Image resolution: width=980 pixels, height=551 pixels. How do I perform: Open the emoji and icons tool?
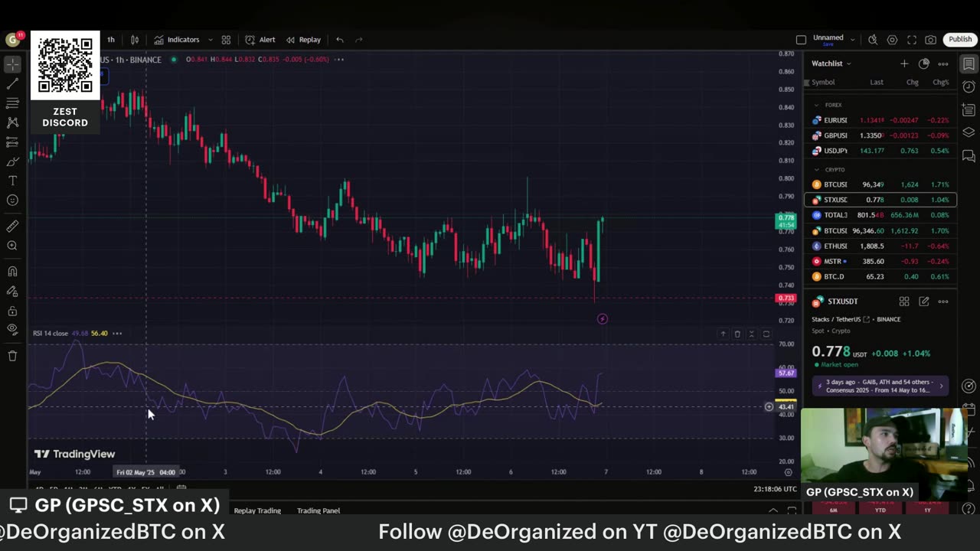point(12,201)
